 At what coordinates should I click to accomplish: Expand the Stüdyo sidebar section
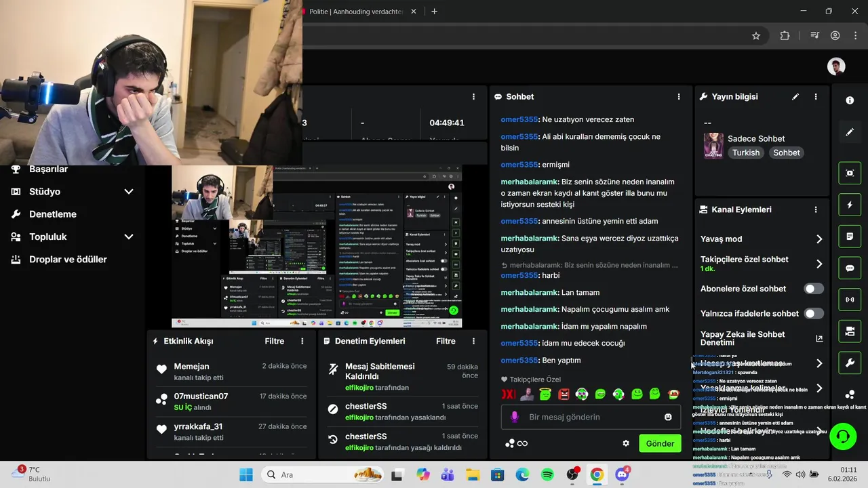129,192
